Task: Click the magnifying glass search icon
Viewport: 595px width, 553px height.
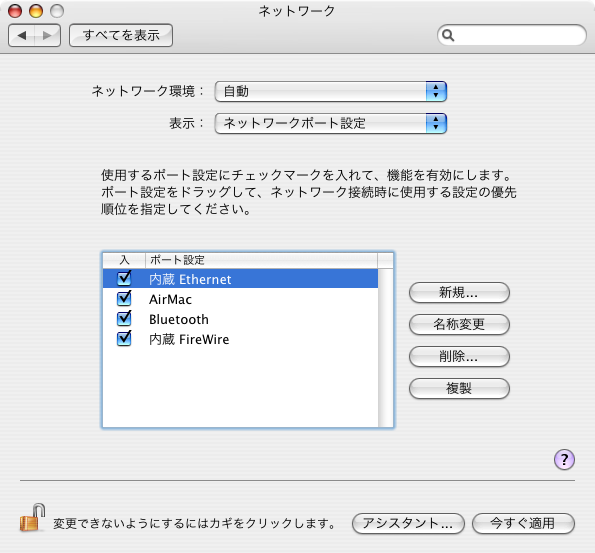Action: click(x=448, y=35)
